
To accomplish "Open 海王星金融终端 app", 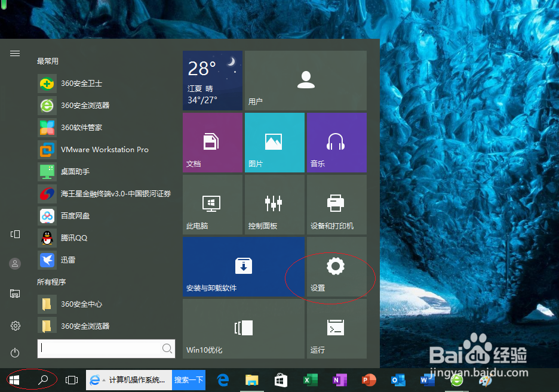I will pos(106,194).
